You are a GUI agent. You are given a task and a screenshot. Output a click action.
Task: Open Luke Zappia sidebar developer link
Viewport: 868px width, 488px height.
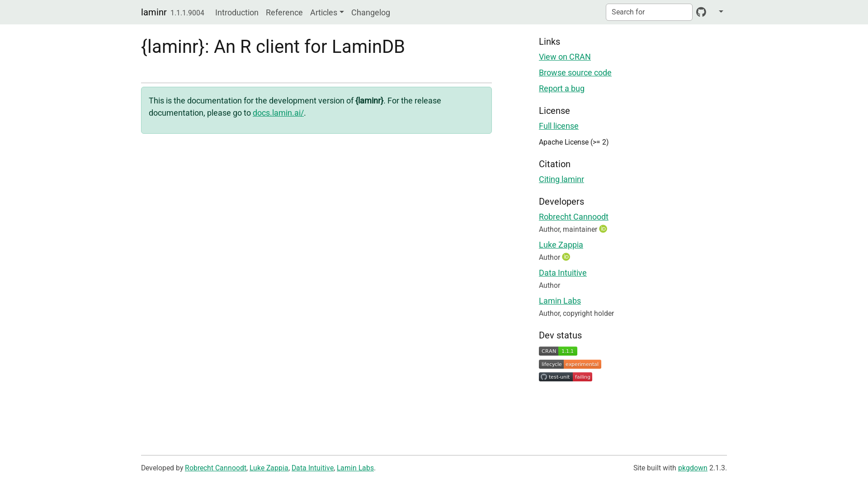(561, 245)
